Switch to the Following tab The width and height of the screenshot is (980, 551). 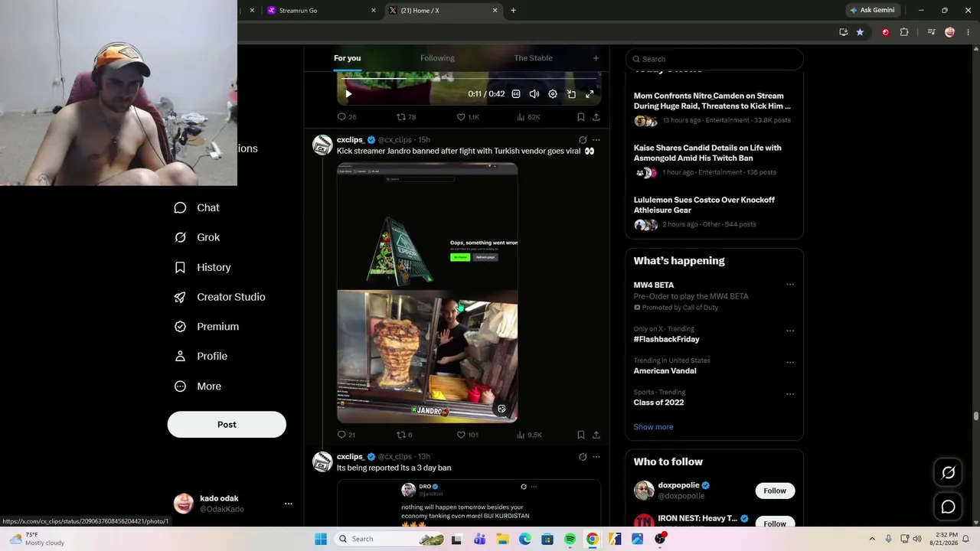click(437, 58)
